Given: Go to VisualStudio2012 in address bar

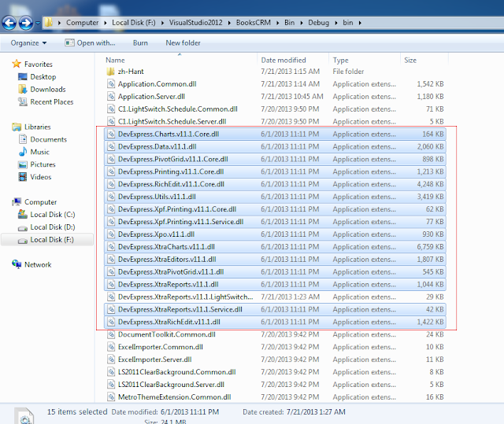Looking at the screenshot, I should coord(196,23).
